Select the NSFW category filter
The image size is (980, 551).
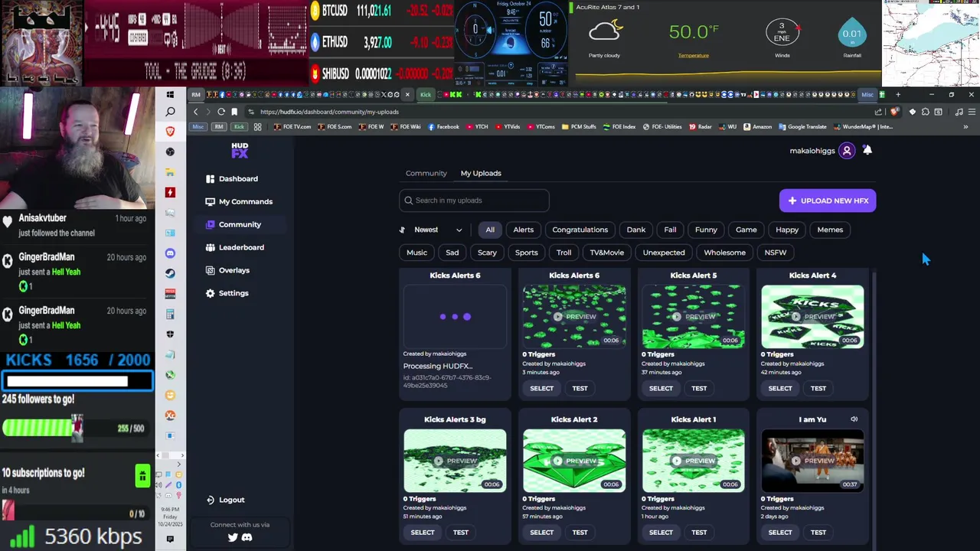776,253
